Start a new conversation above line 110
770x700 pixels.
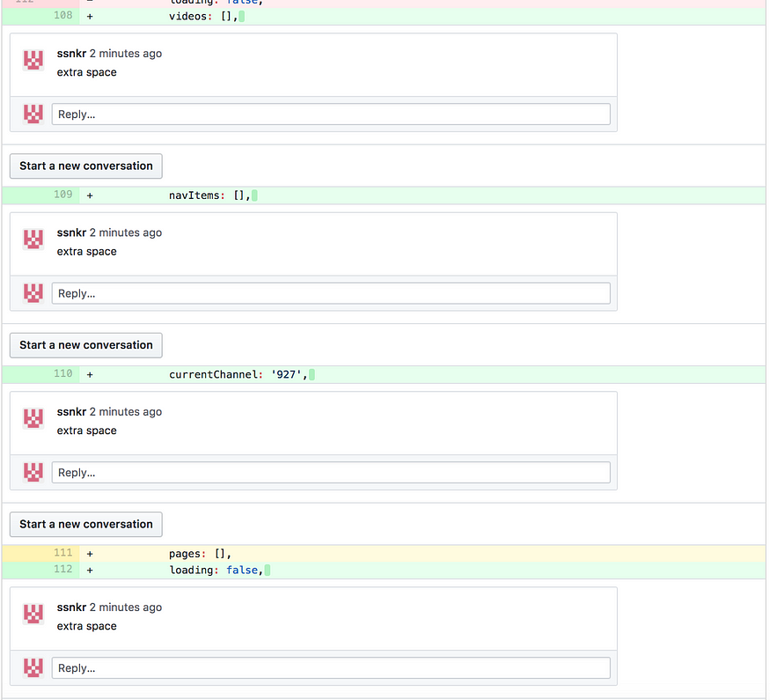point(86,345)
